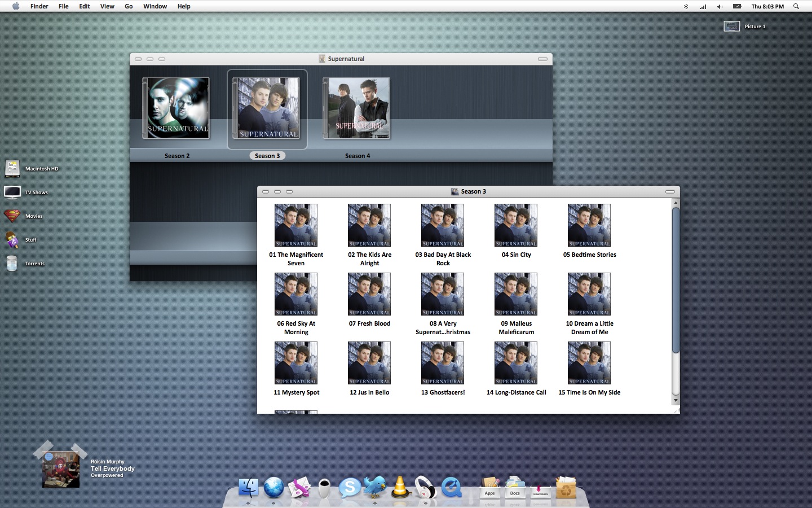812x508 pixels.
Task: Open the Season 2 folder in Supernatural window
Action: (x=176, y=108)
